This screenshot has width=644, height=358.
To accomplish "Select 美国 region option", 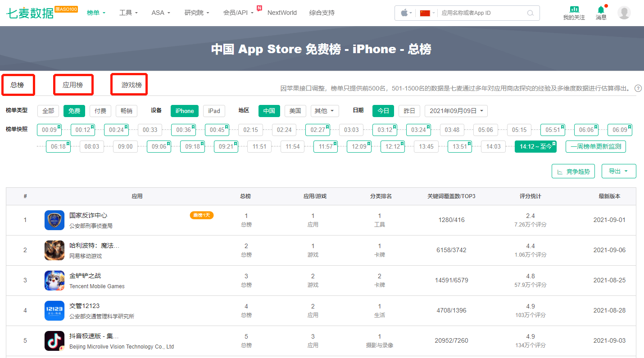I will [295, 111].
